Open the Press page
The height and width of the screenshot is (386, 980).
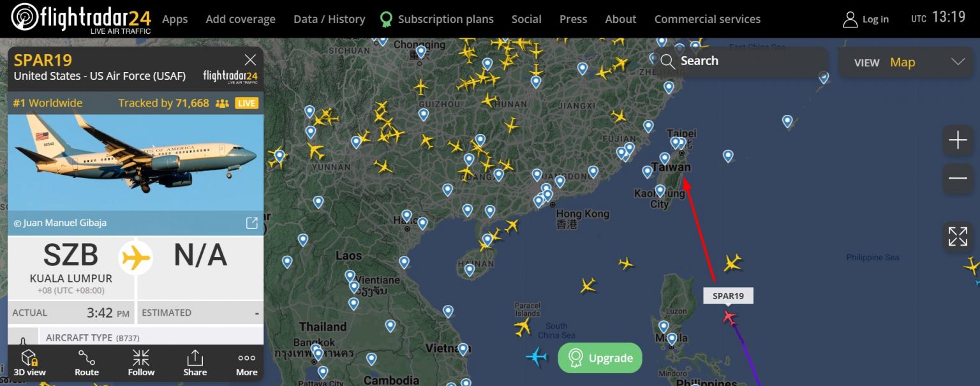click(x=573, y=19)
